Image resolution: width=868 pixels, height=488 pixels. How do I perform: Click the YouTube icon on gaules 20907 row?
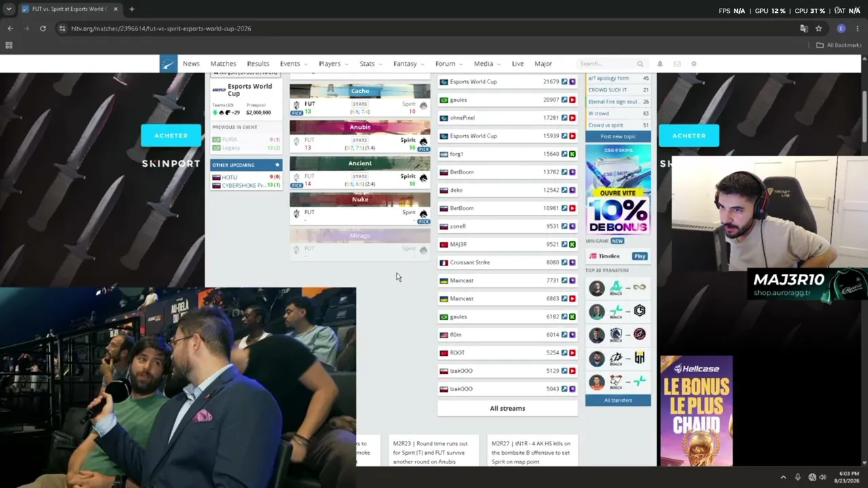pos(572,100)
